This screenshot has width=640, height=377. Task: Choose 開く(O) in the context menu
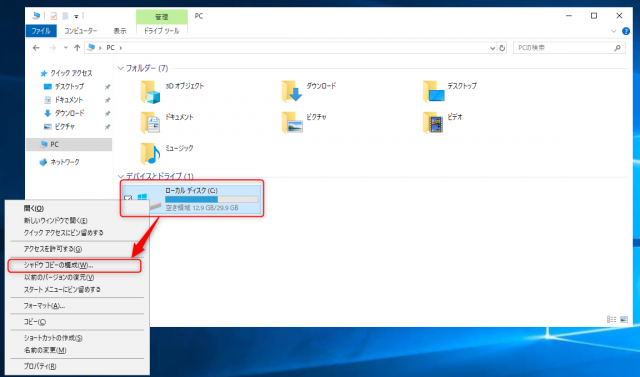pos(78,208)
